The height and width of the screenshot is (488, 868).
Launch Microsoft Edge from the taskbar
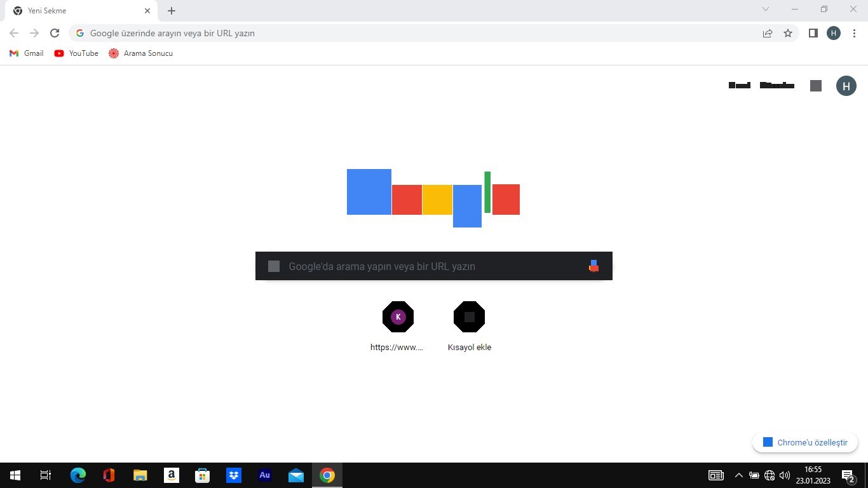pyautogui.click(x=78, y=475)
